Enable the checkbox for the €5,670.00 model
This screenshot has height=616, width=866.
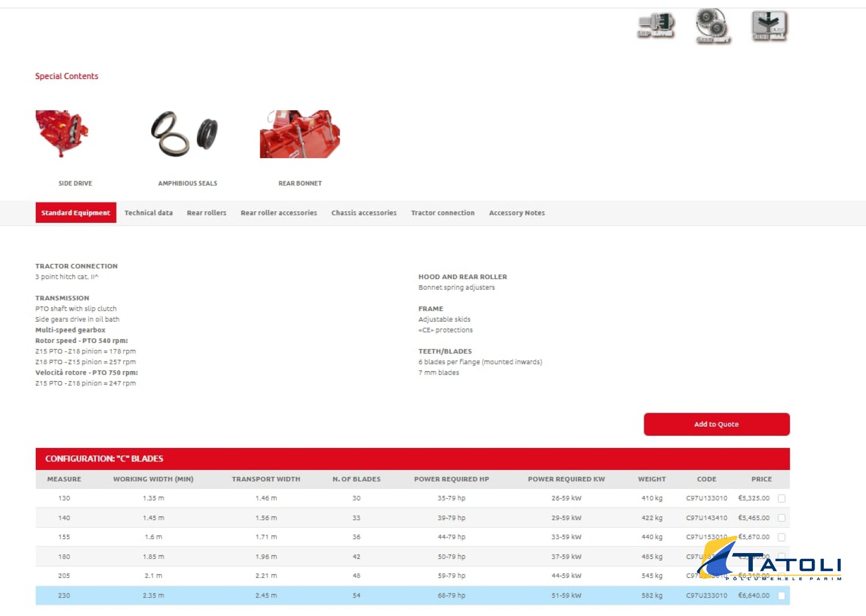[781, 537]
